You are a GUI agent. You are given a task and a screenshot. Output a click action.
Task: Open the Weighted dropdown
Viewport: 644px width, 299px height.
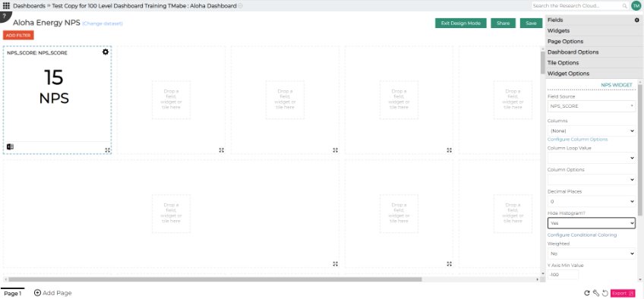coord(592,253)
